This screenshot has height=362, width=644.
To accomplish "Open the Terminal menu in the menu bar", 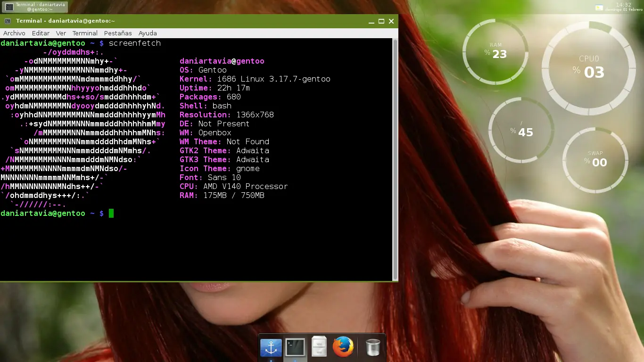I will tap(85, 33).
